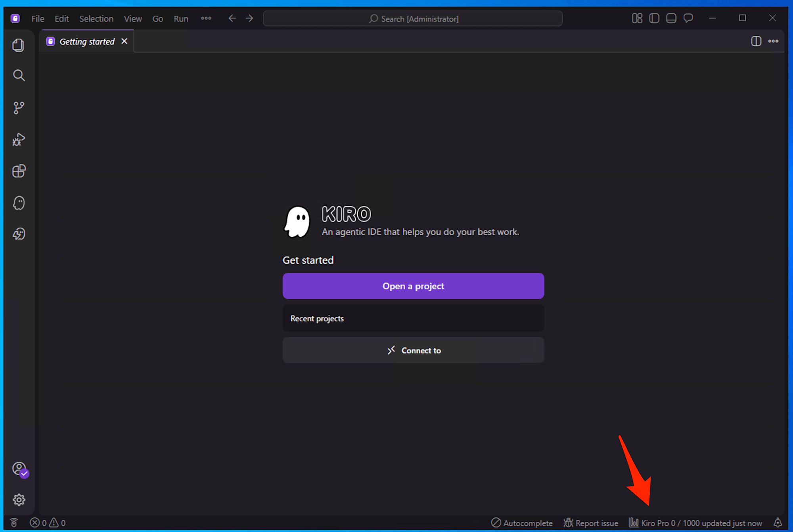Open the Manage gear icon
This screenshot has height=532, width=793.
[19, 499]
